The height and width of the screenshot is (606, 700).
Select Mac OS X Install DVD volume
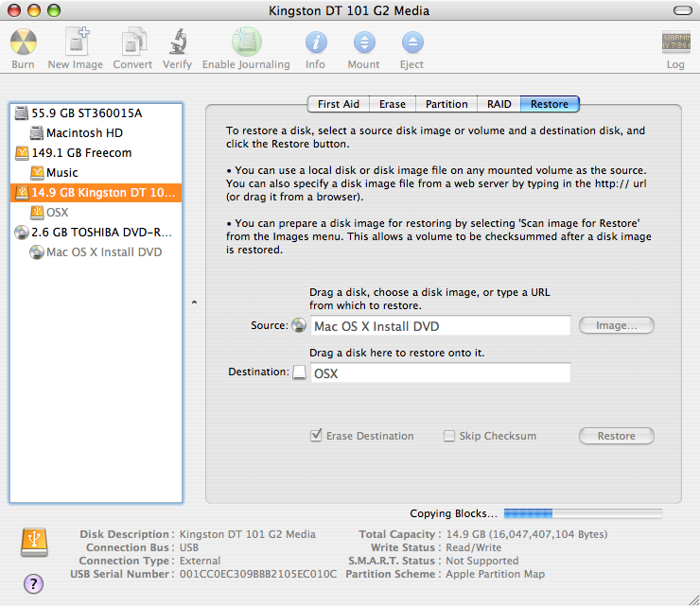click(96, 252)
